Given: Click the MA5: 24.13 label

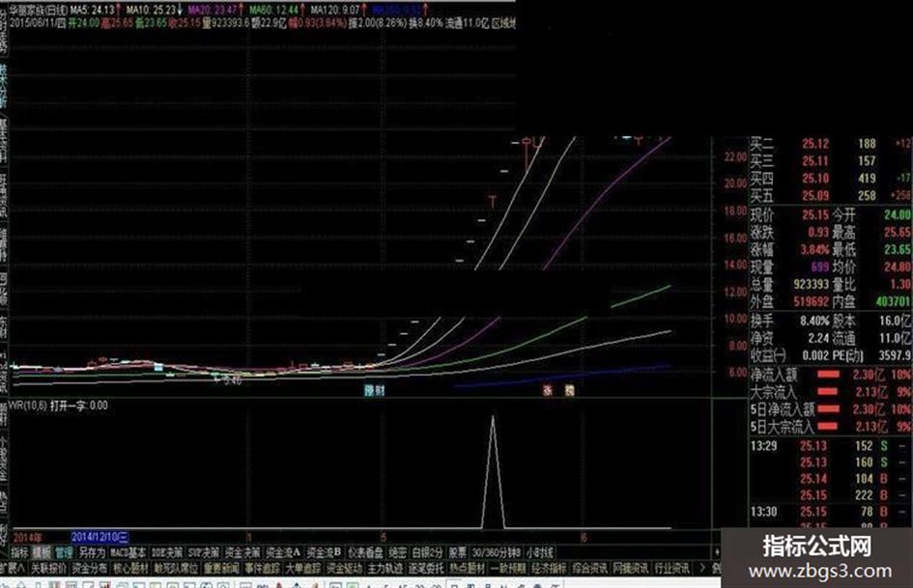Looking at the screenshot, I should pyautogui.click(x=95, y=10).
